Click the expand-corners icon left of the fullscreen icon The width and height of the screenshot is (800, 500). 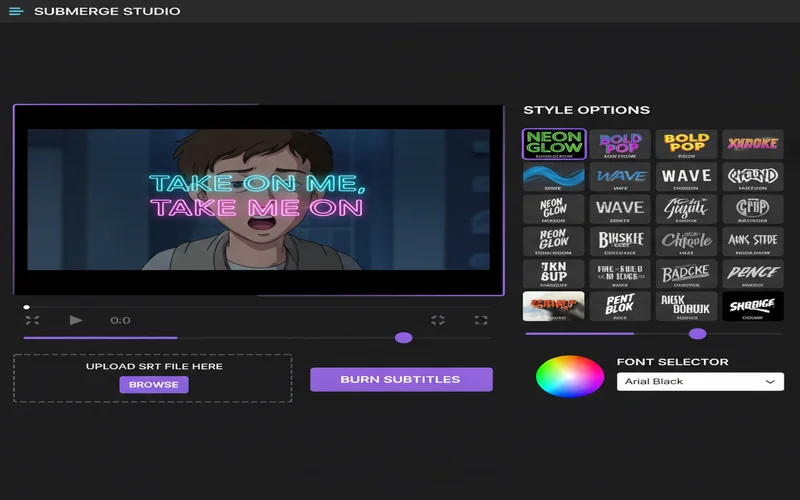[438, 320]
